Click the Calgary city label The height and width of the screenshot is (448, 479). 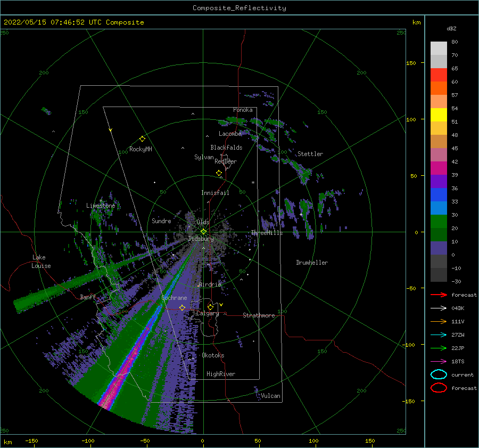tap(208, 313)
